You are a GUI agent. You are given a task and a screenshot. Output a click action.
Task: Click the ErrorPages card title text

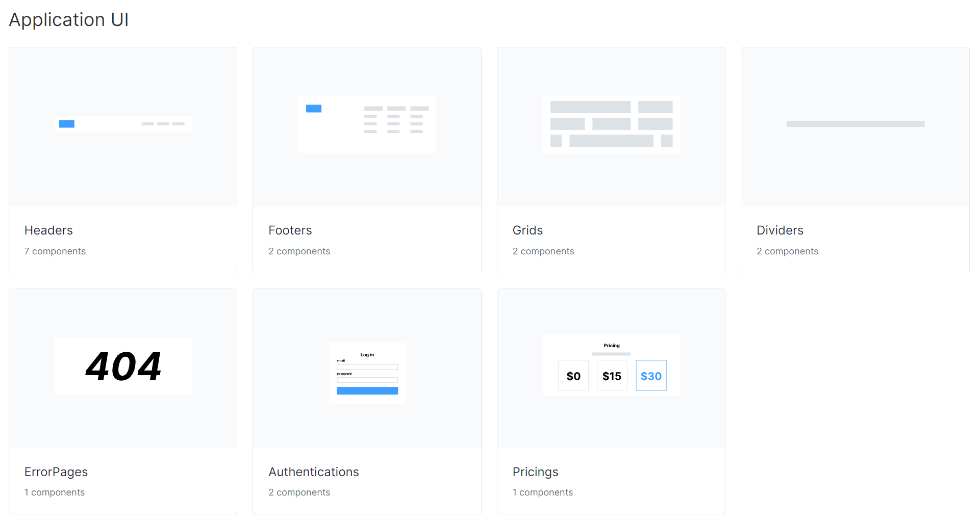pos(56,472)
